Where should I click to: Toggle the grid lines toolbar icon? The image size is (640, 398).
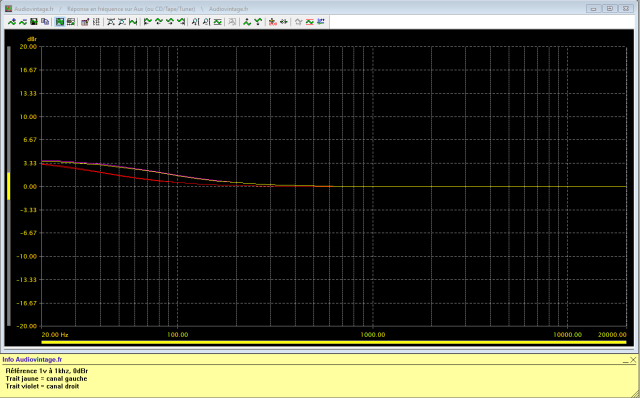(96, 22)
